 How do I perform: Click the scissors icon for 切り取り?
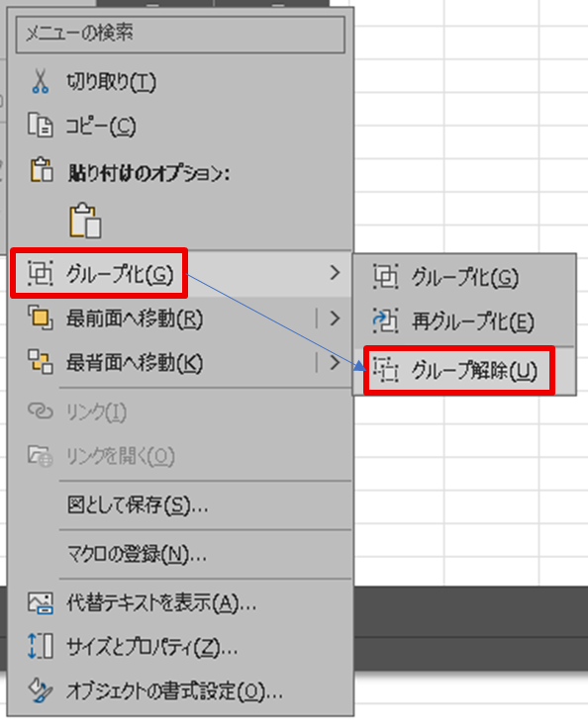point(41,82)
